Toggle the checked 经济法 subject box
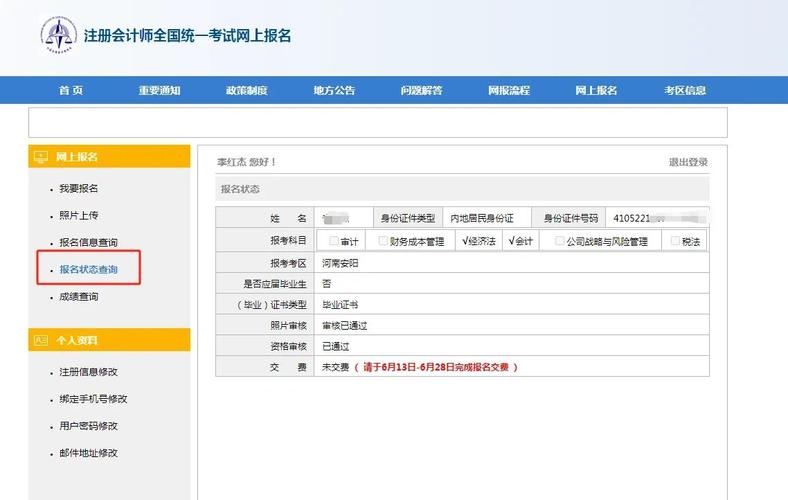 click(465, 241)
